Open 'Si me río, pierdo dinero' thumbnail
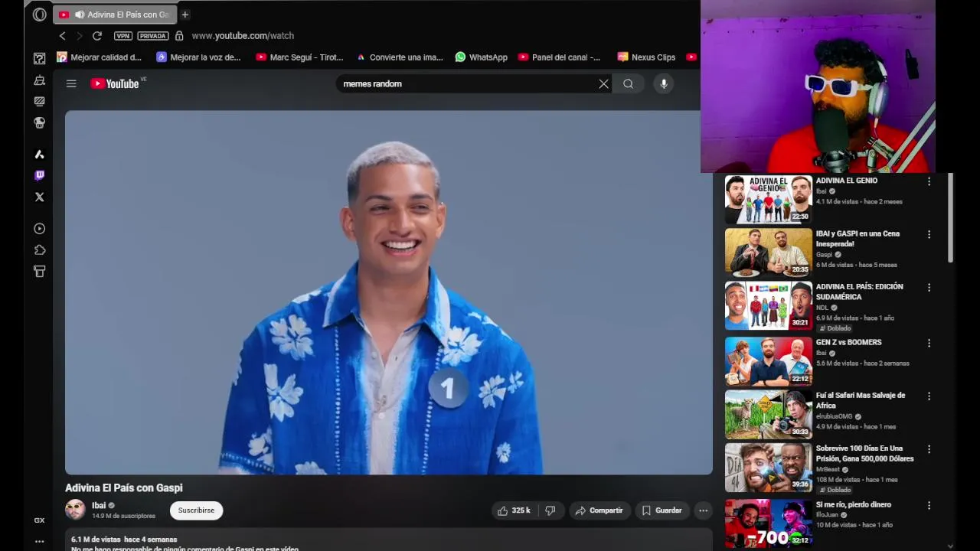This screenshot has height=551, width=980. click(x=768, y=523)
